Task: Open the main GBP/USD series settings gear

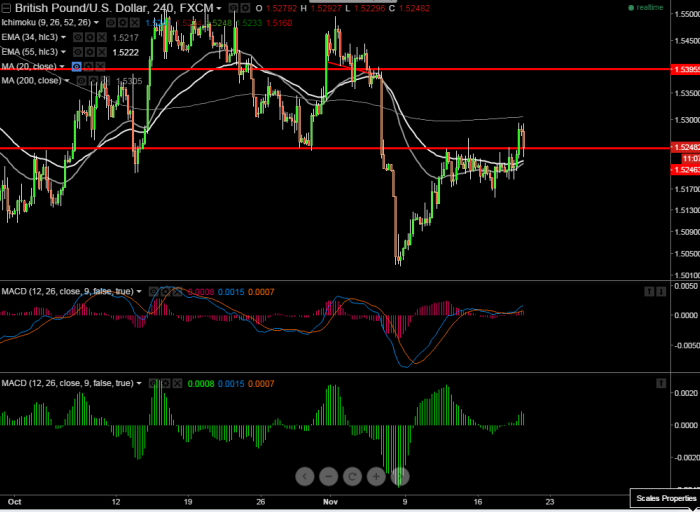Action: 245,8
